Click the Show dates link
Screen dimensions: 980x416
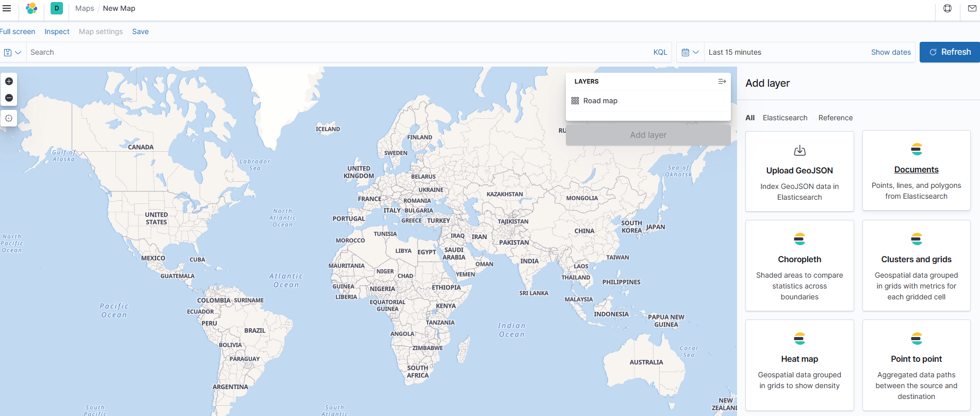coord(890,52)
